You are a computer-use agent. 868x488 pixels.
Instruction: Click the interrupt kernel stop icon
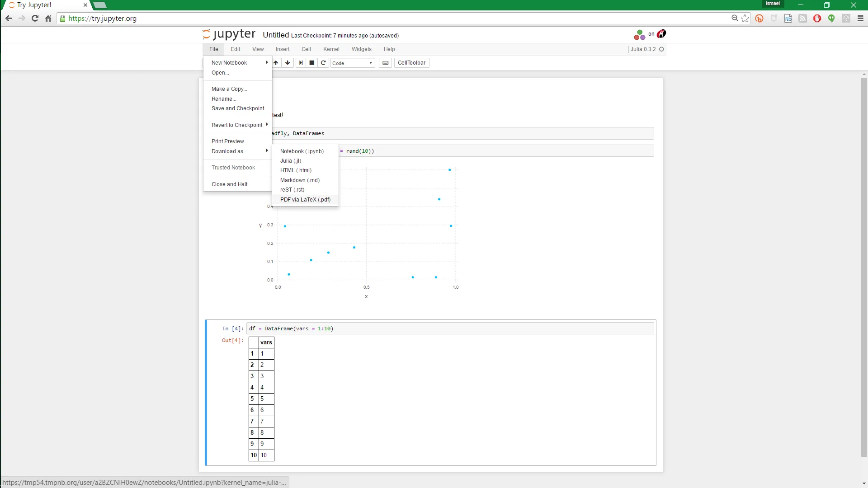coord(312,63)
